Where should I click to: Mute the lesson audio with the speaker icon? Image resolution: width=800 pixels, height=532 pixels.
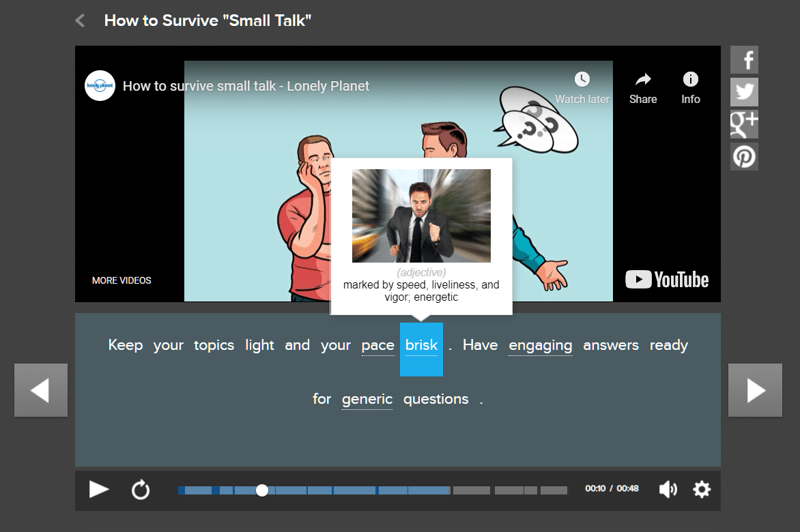pos(668,489)
